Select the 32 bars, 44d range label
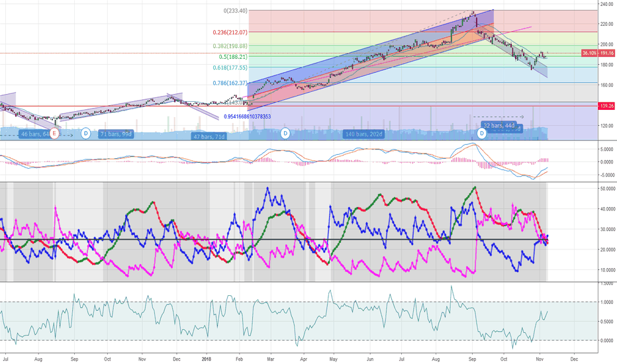 [499, 126]
